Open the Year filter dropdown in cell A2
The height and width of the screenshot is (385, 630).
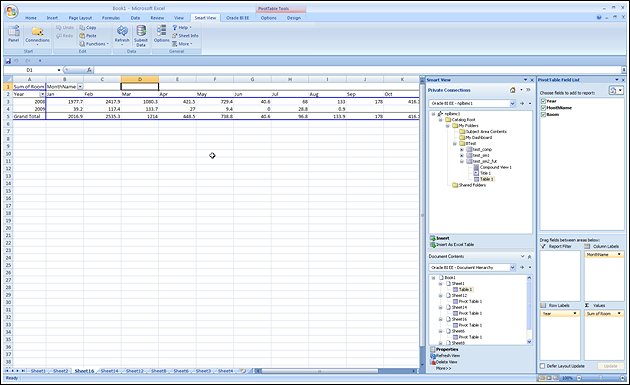tap(42, 94)
